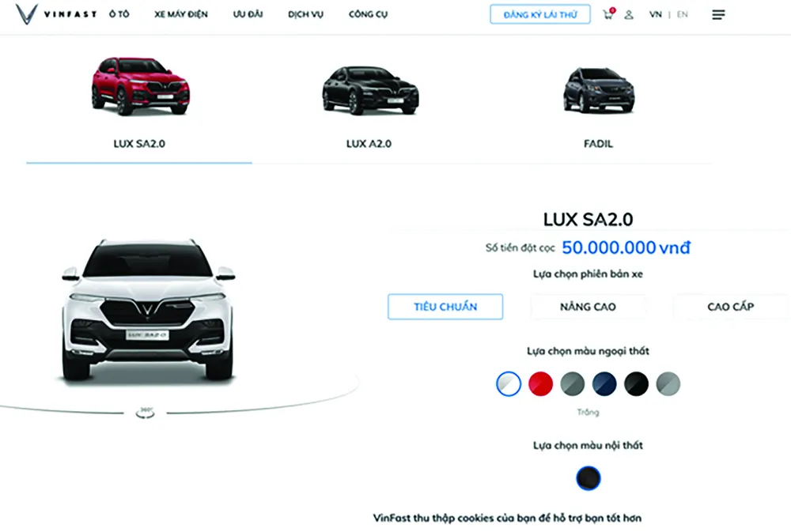Open the ƯU ĐÃI menu
The height and width of the screenshot is (532, 791).
pyautogui.click(x=248, y=14)
